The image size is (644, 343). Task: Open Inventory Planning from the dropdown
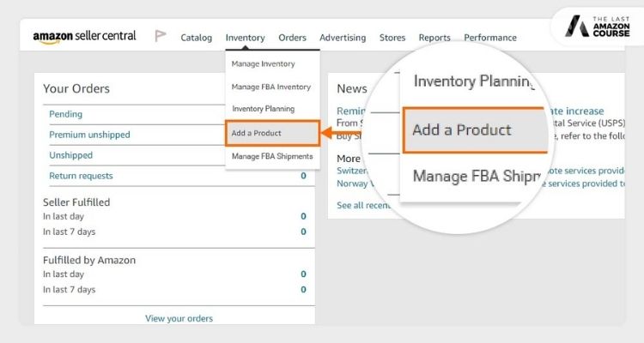pyautogui.click(x=263, y=109)
